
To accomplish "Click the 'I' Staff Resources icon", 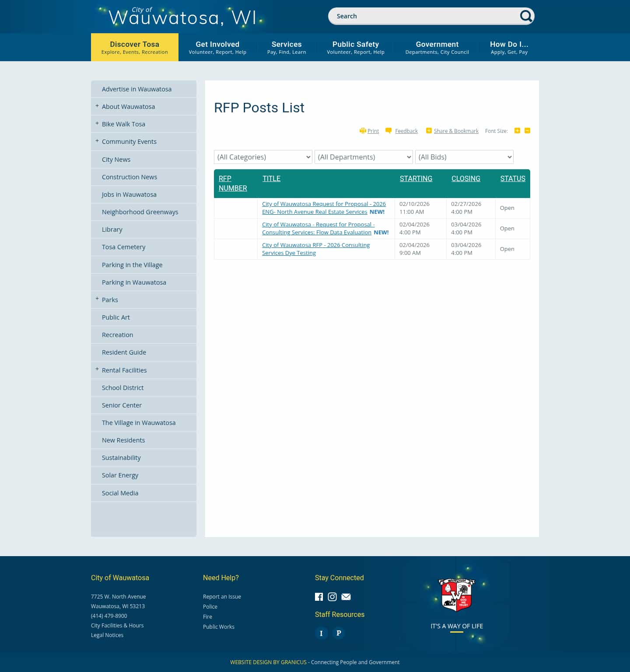I will pyautogui.click(x=322, y=633).
